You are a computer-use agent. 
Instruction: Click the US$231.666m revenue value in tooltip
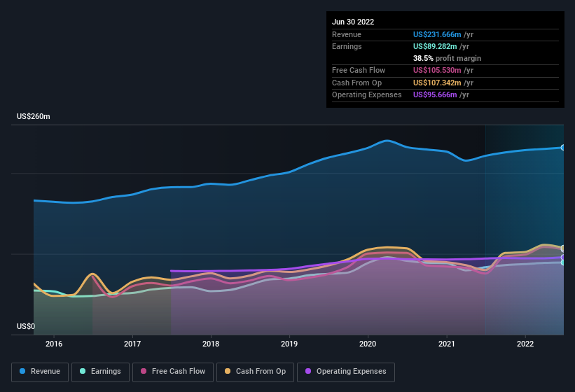[437, 34]
